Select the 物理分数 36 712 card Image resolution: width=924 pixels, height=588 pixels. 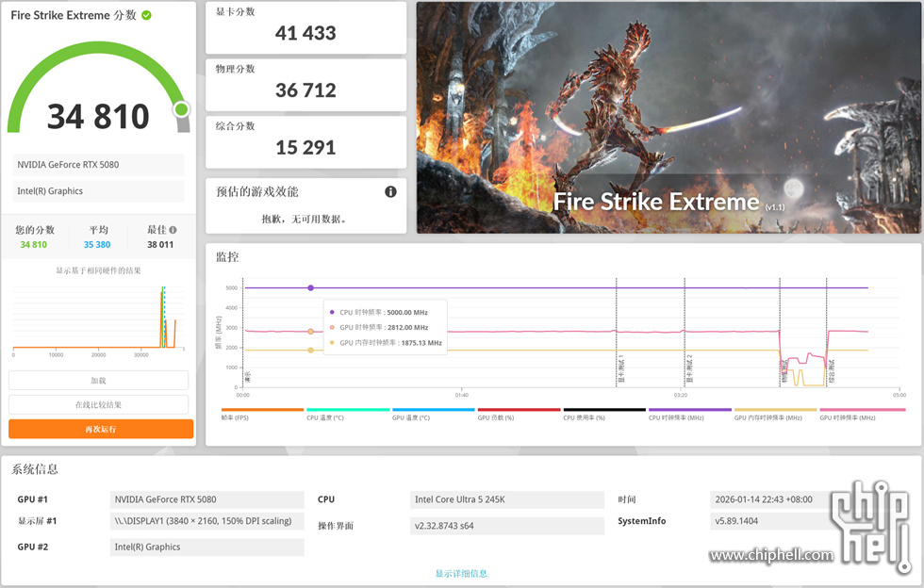click(x=305, y=85)
